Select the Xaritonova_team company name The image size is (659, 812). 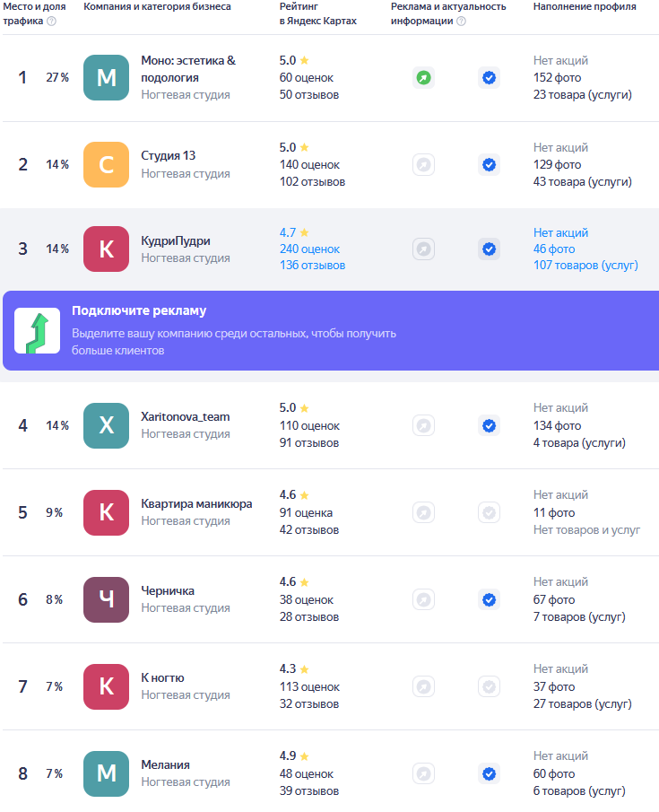pyautogui.click(x=186, y=416)
